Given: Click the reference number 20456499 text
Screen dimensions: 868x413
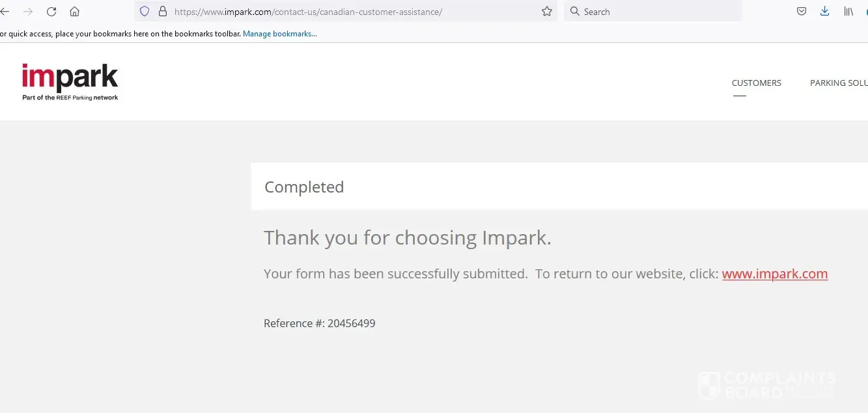Looking at the screenshot, I should [x=352, y=323].
